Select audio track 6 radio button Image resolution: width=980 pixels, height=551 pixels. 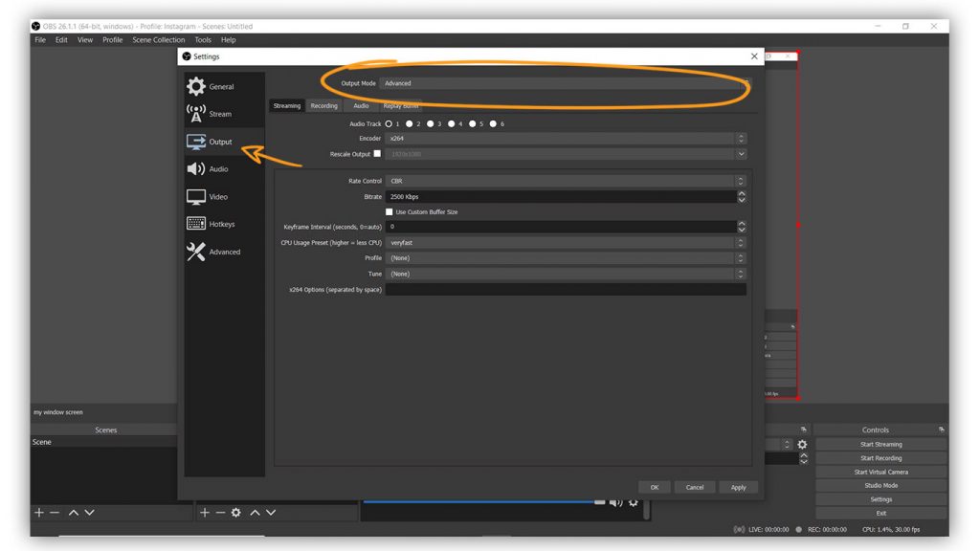(493, 123)
